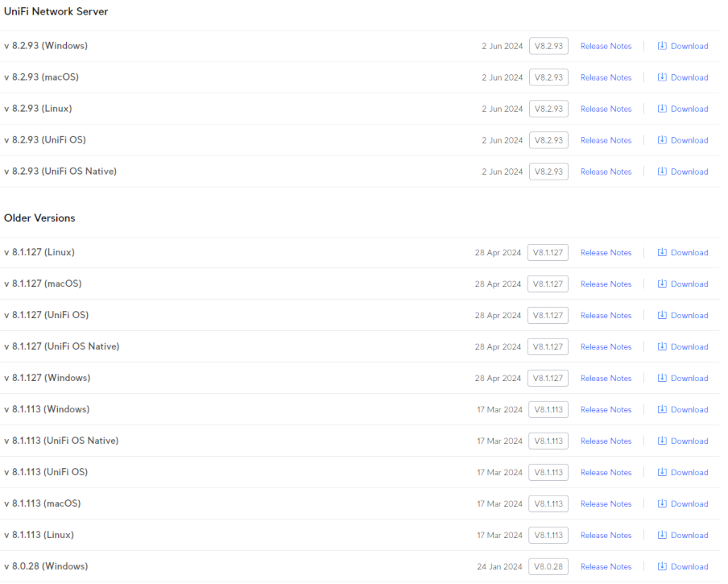The height and width of the screenshot is (584, 728).
Task: Click download icon for v 8.2.93 (Linux)
Action: coord(662,109)
